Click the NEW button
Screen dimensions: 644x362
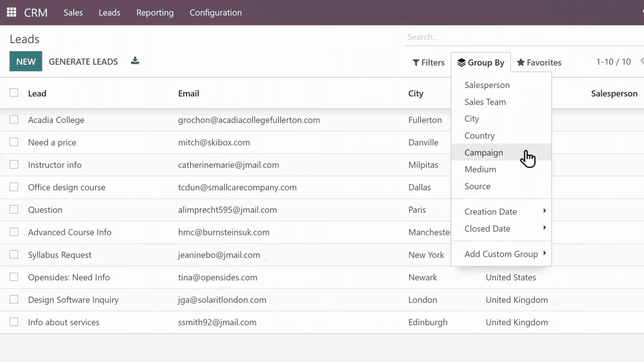coord(26,61)
